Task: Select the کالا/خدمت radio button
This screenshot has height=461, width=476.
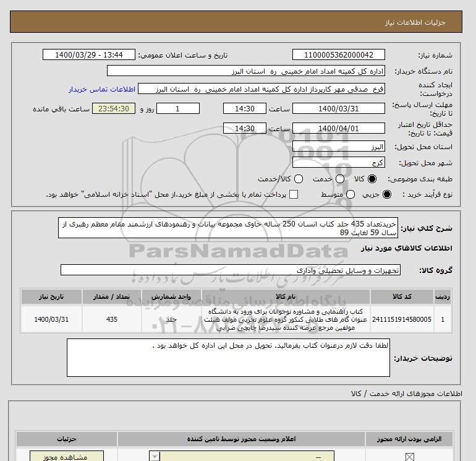Action: [x=299, y=179]
